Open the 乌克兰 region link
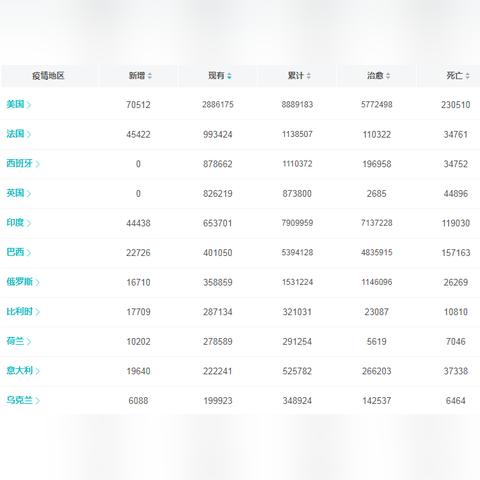The width and height of the screenshot is (480, 480). click(20, 400)
